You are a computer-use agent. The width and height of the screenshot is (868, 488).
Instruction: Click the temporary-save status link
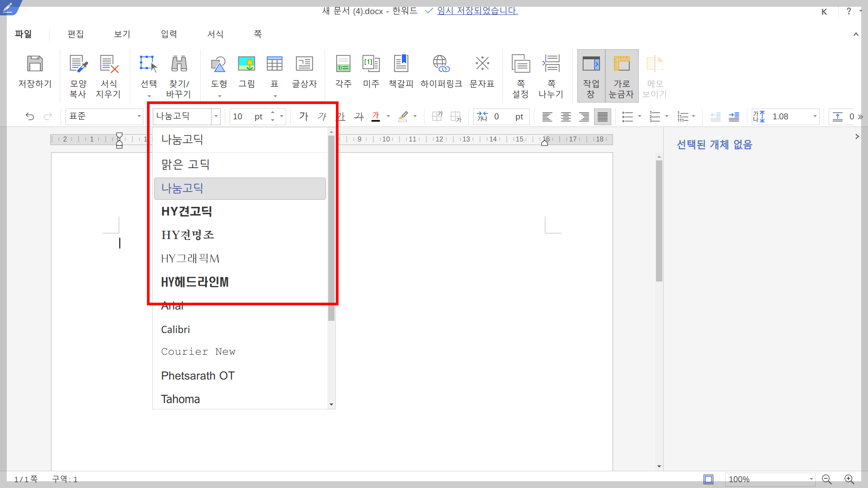click(477, 10)
